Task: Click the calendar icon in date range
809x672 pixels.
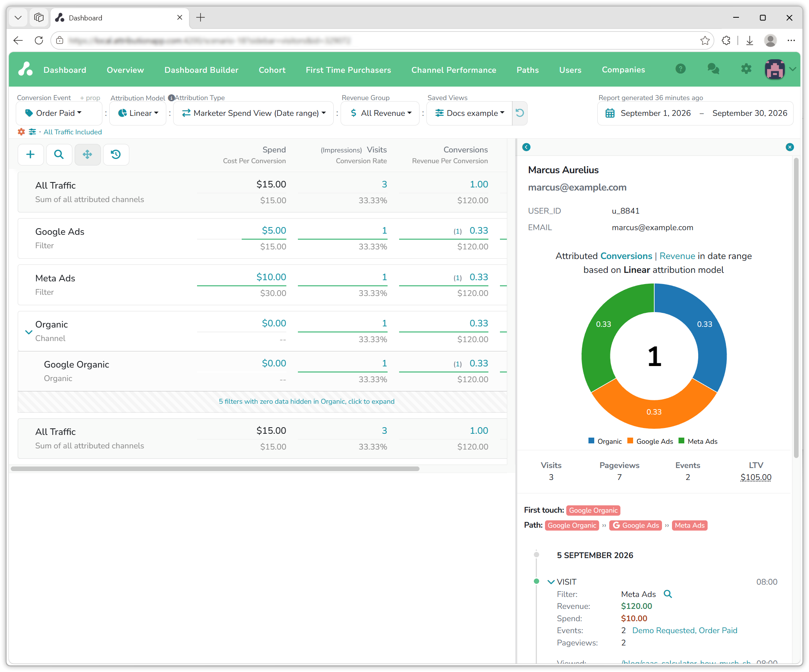Action: point(610,113)
